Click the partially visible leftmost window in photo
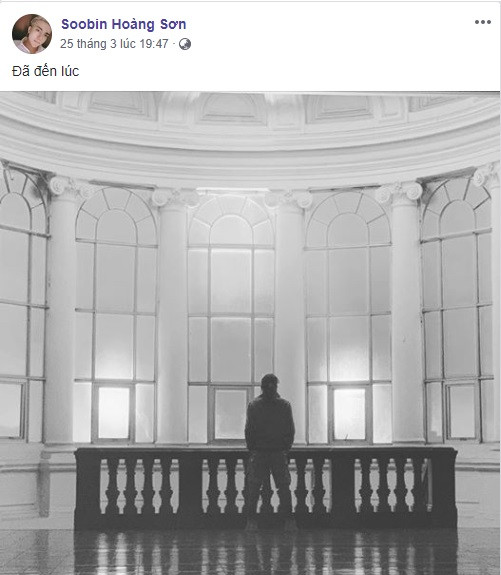Viewport: 501px width, 575px height. (23, 304)
